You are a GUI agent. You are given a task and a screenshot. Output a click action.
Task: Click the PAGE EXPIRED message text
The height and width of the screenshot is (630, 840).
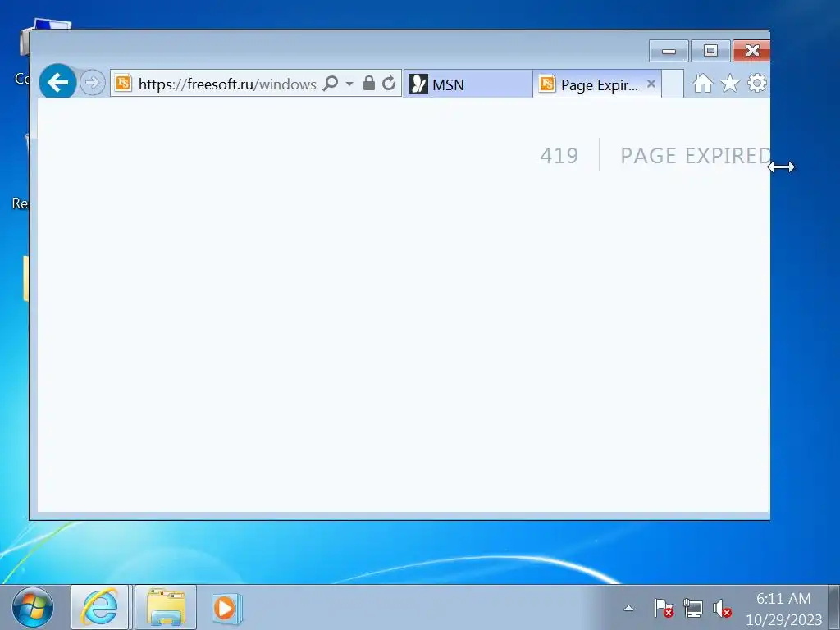click(x=695, y=156)
